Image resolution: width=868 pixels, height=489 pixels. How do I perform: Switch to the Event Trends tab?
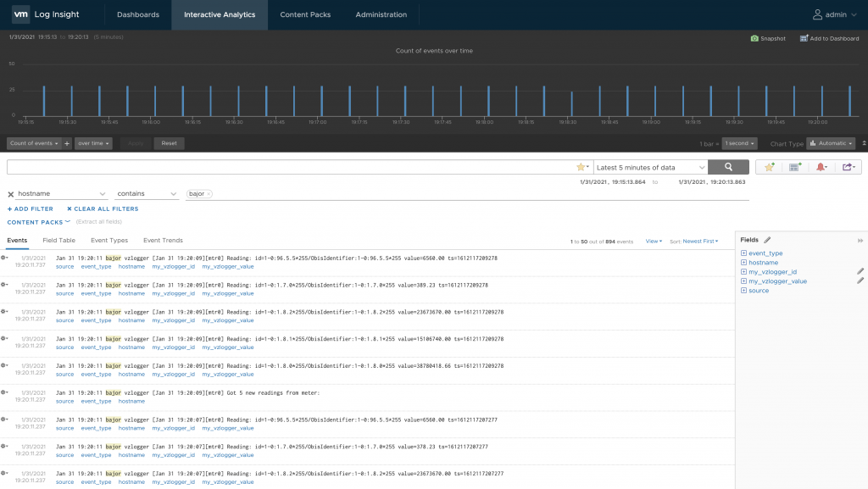click(x=163, y=241)
